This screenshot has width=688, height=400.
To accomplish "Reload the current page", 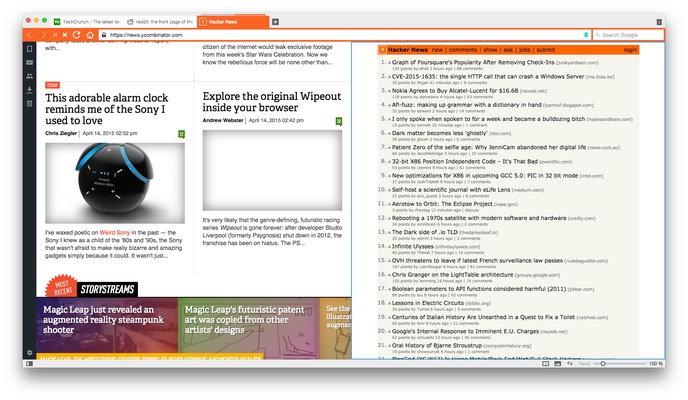I will [x=76, y=35].
